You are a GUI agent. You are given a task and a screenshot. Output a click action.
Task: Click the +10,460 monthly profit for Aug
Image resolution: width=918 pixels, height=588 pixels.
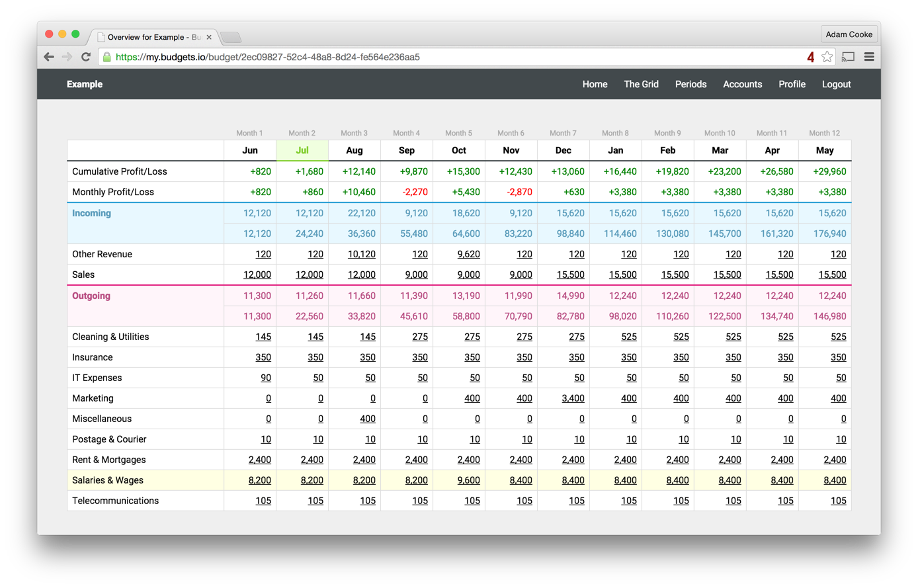pos(358,192)
